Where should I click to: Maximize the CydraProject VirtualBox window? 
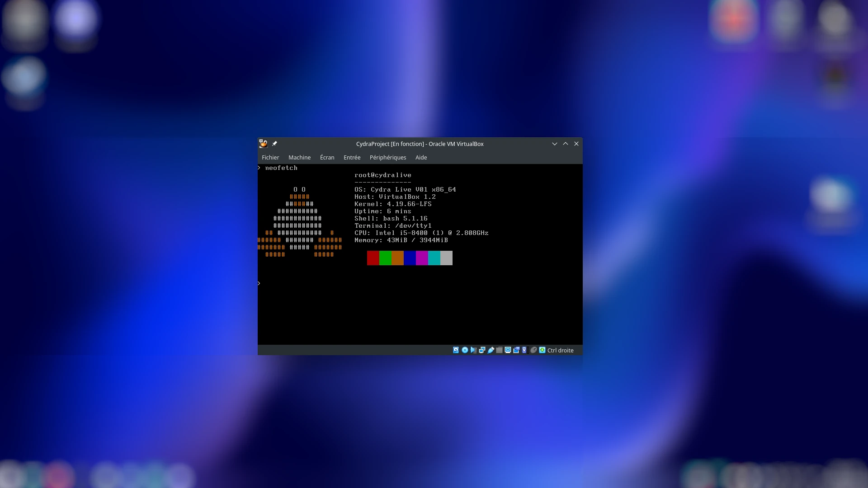(x=565, y=144)
